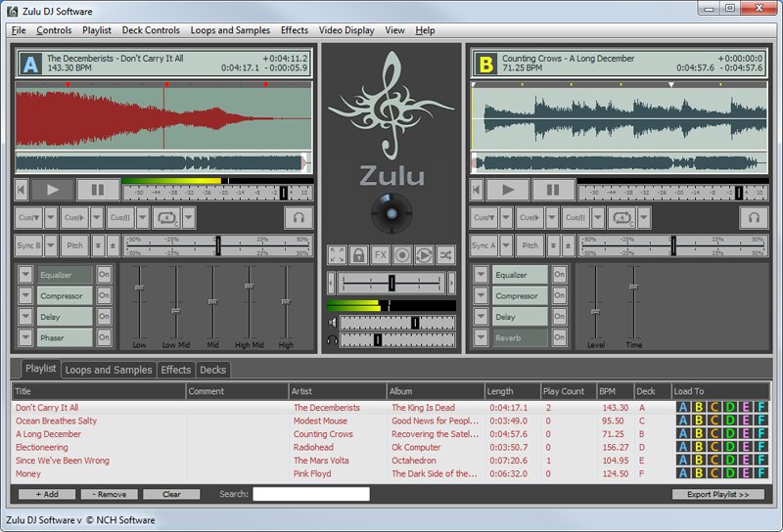The height and width of the screenshot is (532, 783).
Task: Click the center FX button
Action: point(380,255)
